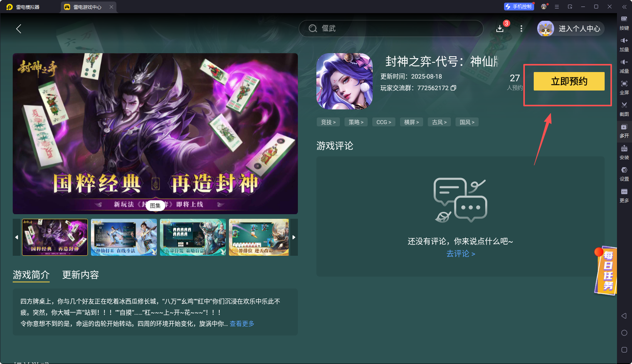Image resolution: width=632 pixels, height=364 pixels.
Task: Open title bar hamburger menu
Action: pos(557,7)
